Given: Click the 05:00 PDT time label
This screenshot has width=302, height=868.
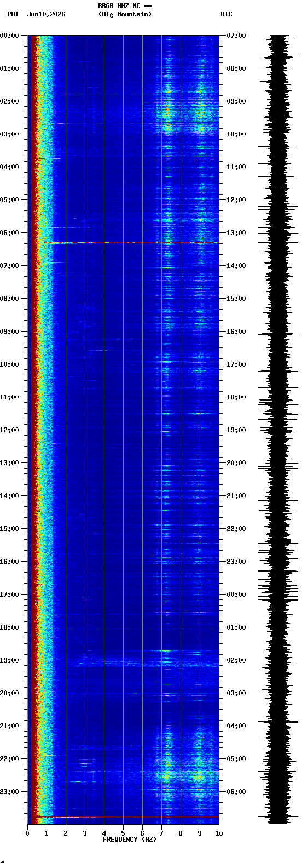Looking at the screenshot, I should click(9, 200).
